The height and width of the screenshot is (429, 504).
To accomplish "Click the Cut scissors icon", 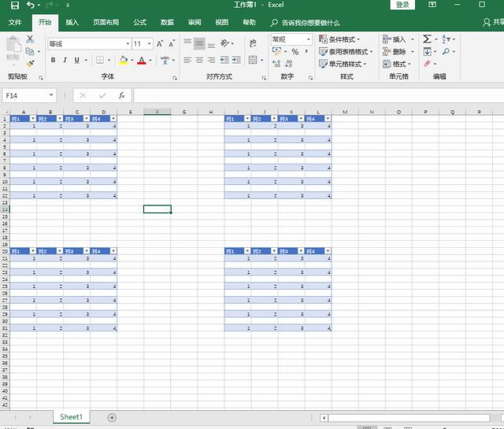I will (30, 39).
